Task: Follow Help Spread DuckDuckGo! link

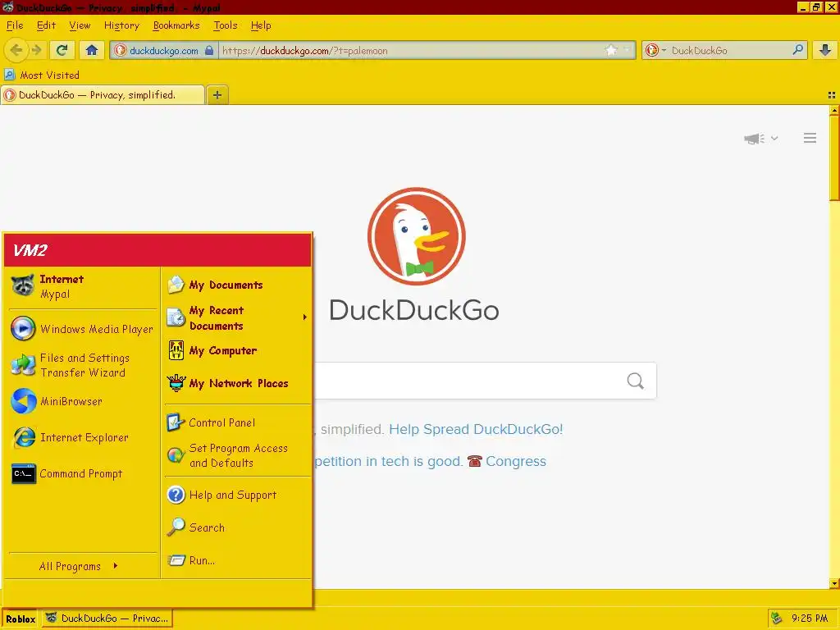Action: coord(476,429)
